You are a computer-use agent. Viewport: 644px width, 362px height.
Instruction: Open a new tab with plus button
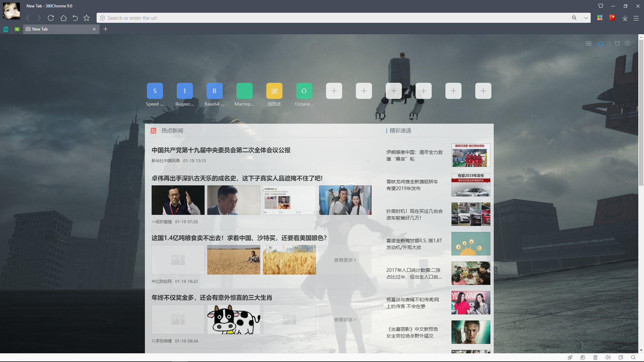[105, 29]
